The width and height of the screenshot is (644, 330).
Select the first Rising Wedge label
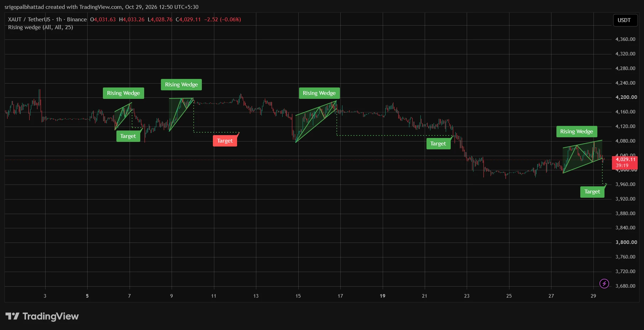(124, 93)
